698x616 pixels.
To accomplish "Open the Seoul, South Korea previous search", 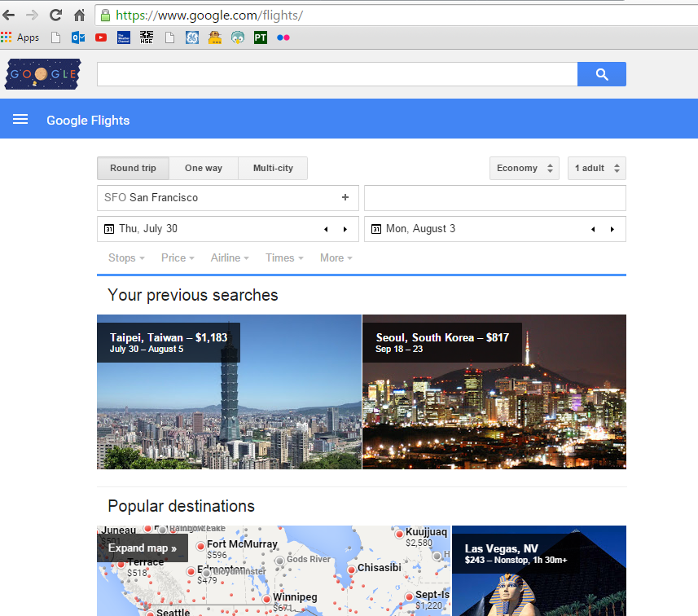I will point(494,392).
